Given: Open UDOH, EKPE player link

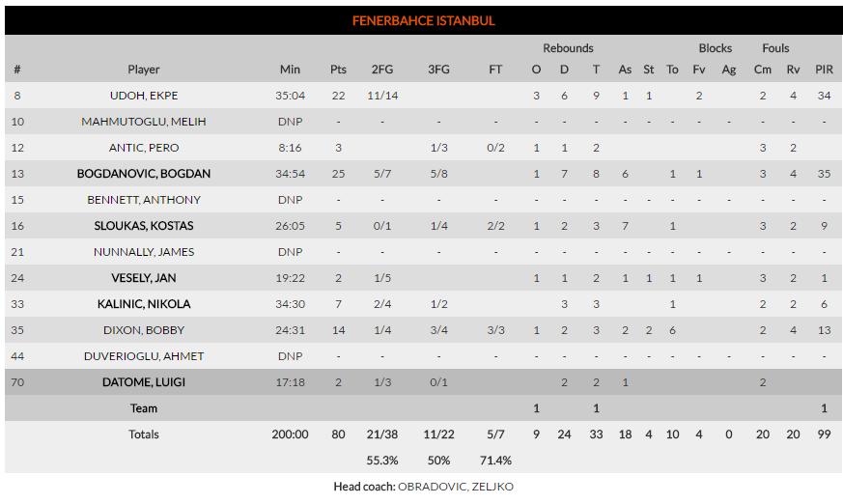Looking at the screenshot, I should click(144, 96).
